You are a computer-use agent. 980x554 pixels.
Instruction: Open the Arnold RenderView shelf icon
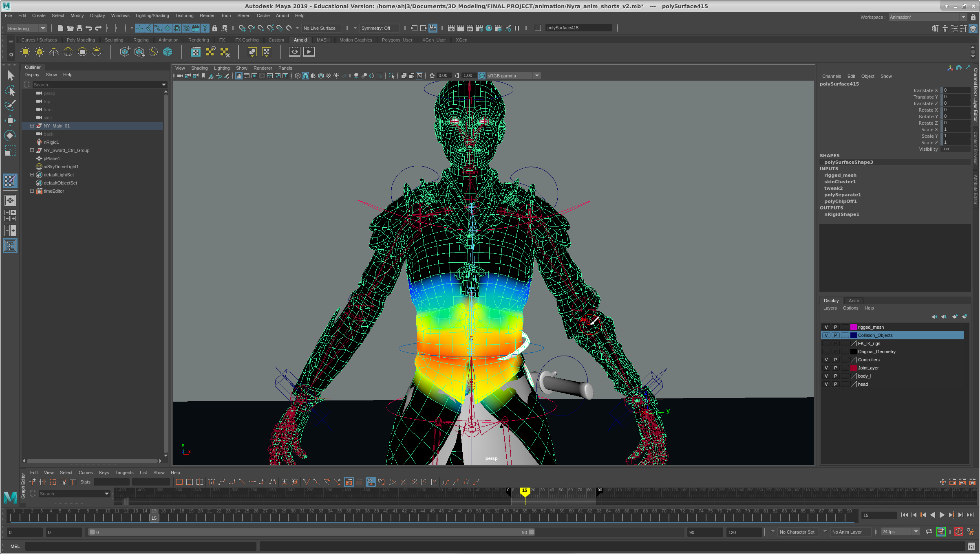(x=294, y=52)
